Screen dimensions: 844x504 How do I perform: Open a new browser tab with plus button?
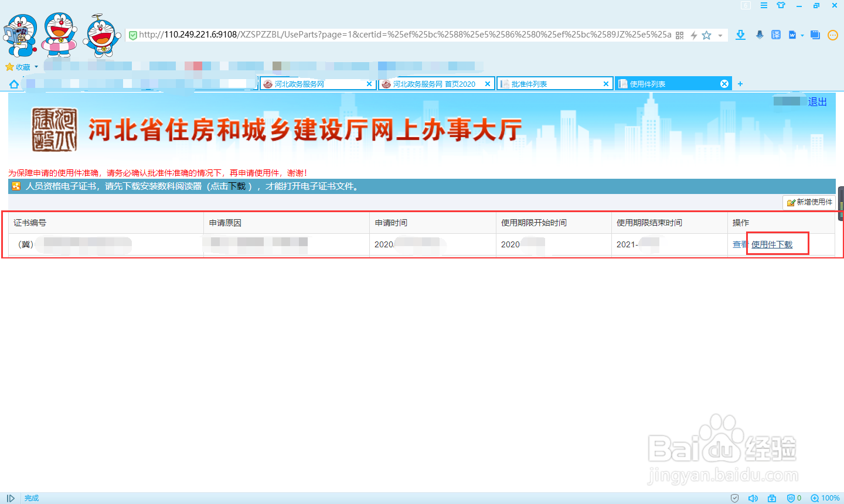pos(740,83)
